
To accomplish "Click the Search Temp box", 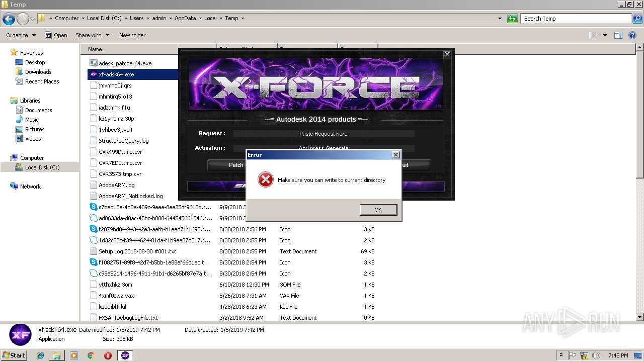I will [576, 19].
